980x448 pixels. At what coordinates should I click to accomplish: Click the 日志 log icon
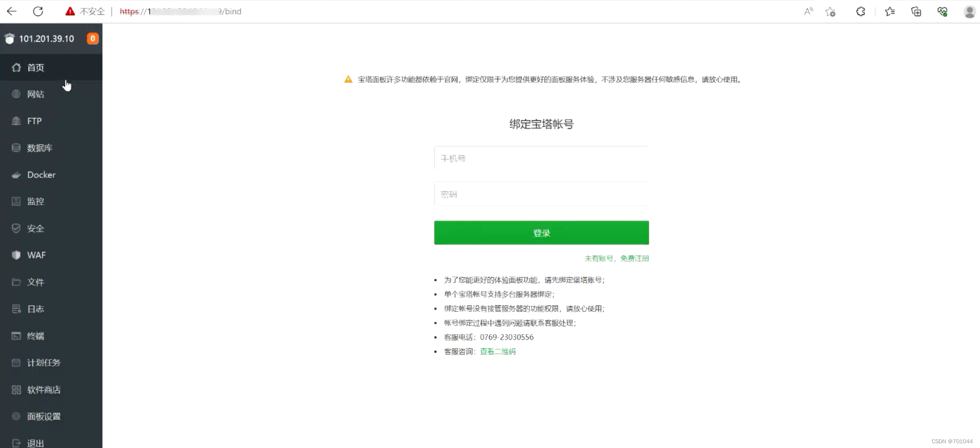pos(16,309)
